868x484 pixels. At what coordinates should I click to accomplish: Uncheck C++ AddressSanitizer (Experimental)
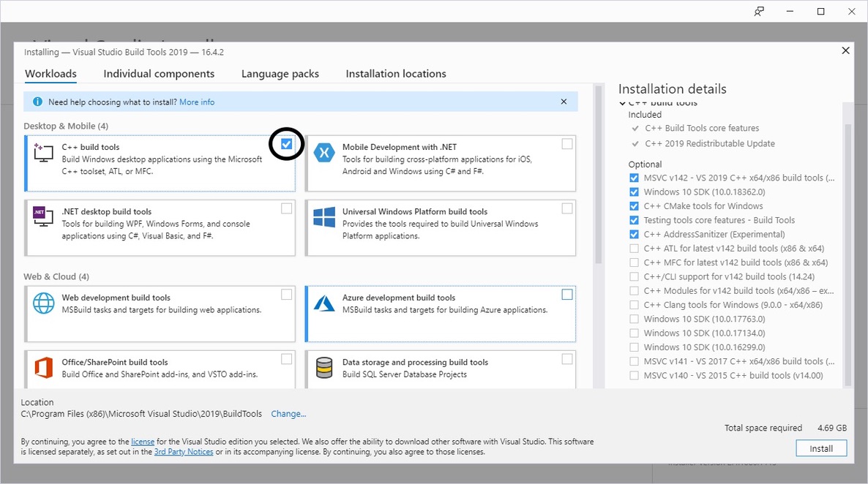point(634,235)
